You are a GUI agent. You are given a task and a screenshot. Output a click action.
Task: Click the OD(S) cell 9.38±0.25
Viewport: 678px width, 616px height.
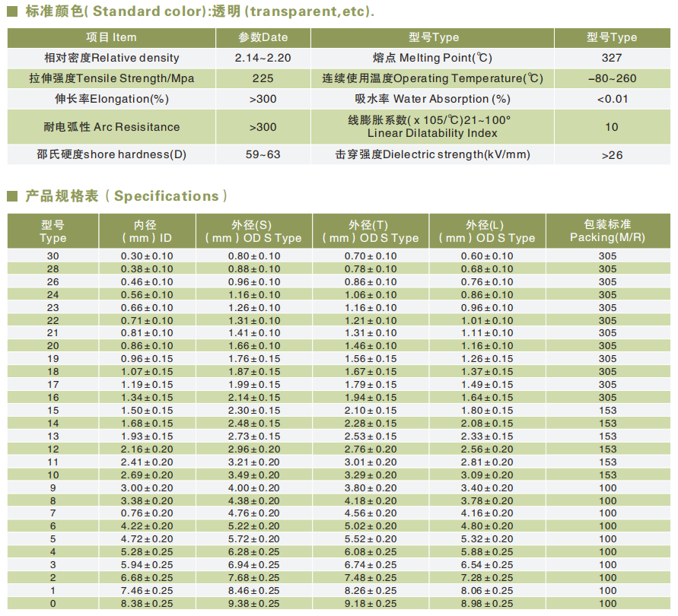pos(254,604)
